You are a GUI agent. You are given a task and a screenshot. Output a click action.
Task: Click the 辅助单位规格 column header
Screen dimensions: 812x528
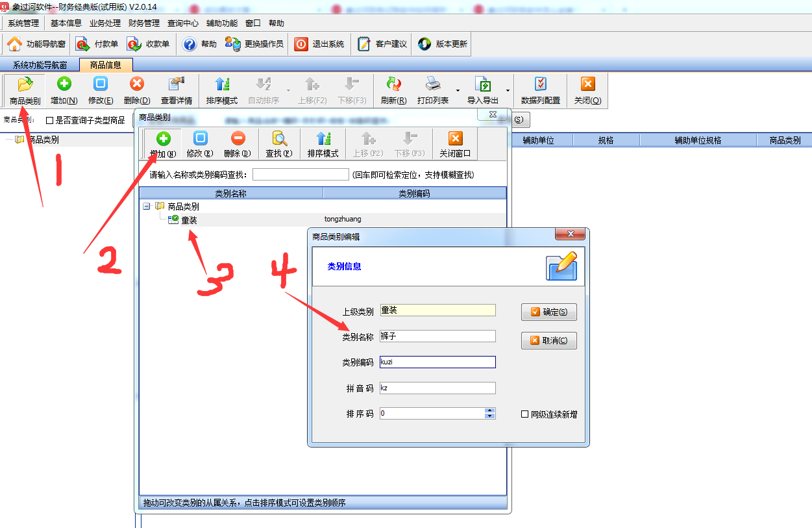coord(698,140)
